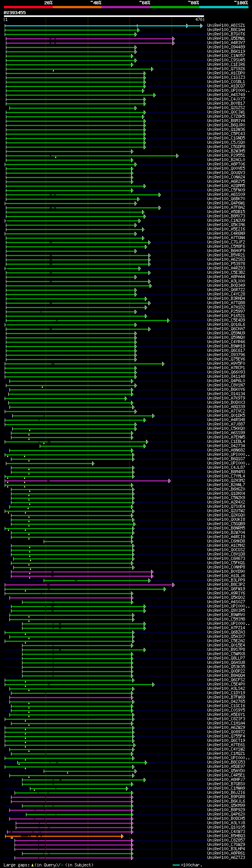Click hit label UniRef100_C5GQB9
This screenshot has width=252, height=868.
point(226,524)
